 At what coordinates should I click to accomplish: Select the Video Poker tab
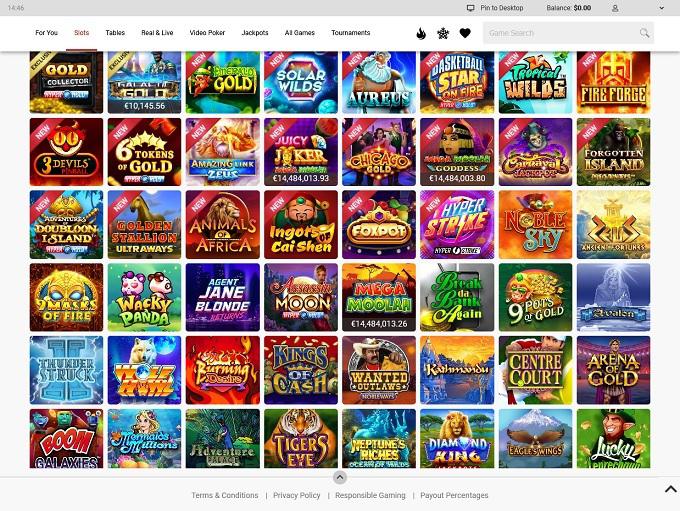pos(207,33)
